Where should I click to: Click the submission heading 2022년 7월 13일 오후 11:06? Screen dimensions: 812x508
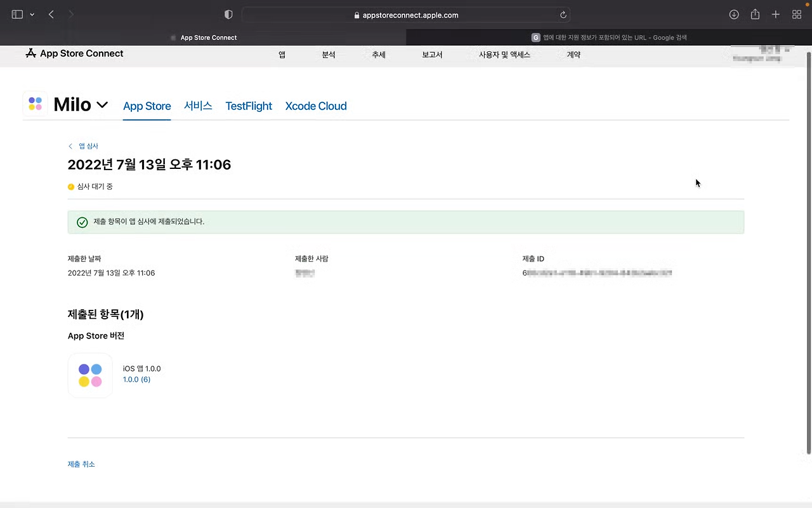(x=149, y=165)
